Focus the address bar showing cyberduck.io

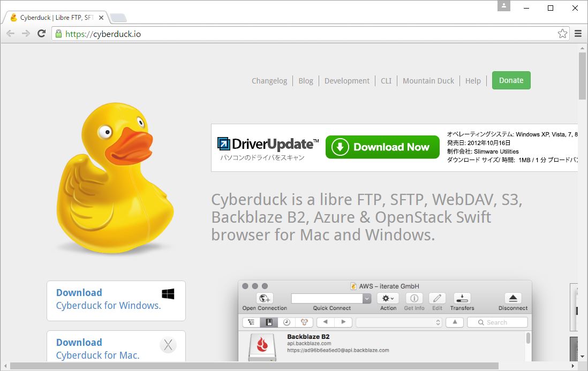(x=310, y=34)
